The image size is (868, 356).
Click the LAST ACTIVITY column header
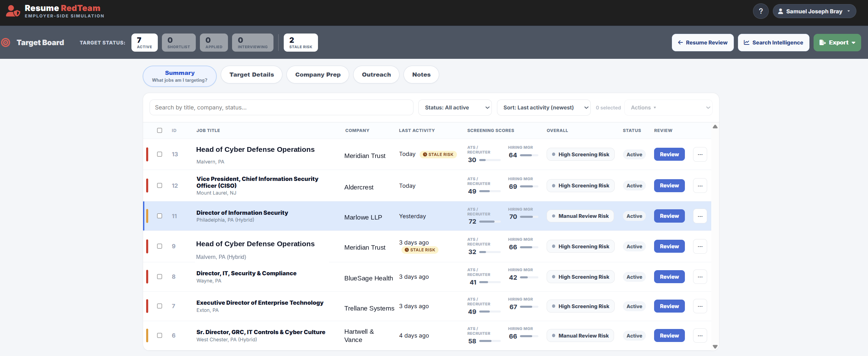coord(417,131)
